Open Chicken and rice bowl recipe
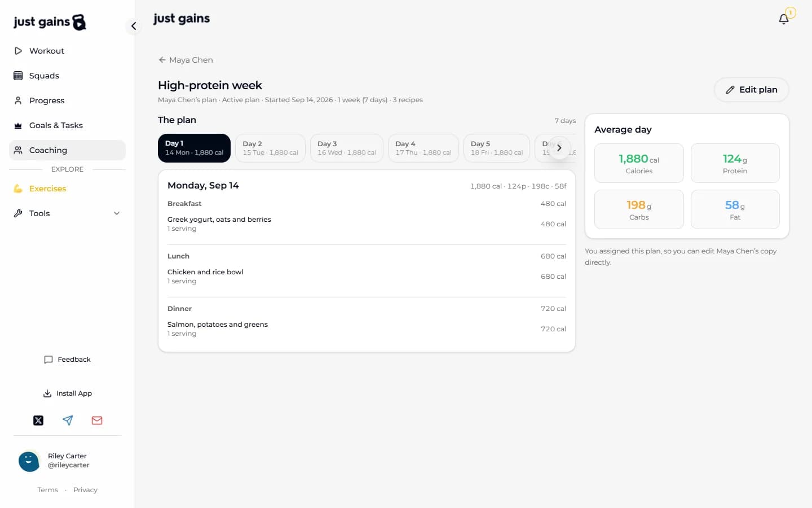This screenshot has width=812, height=508. 205,272
